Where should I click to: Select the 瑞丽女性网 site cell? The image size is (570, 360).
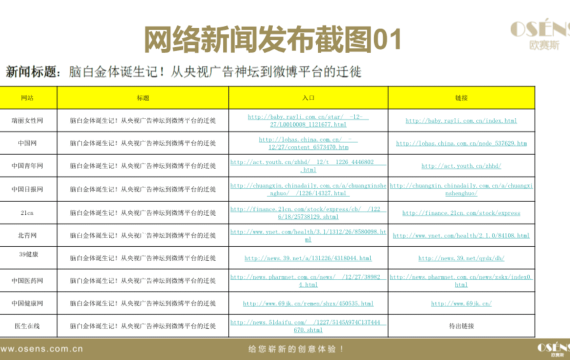pos(27,120)
